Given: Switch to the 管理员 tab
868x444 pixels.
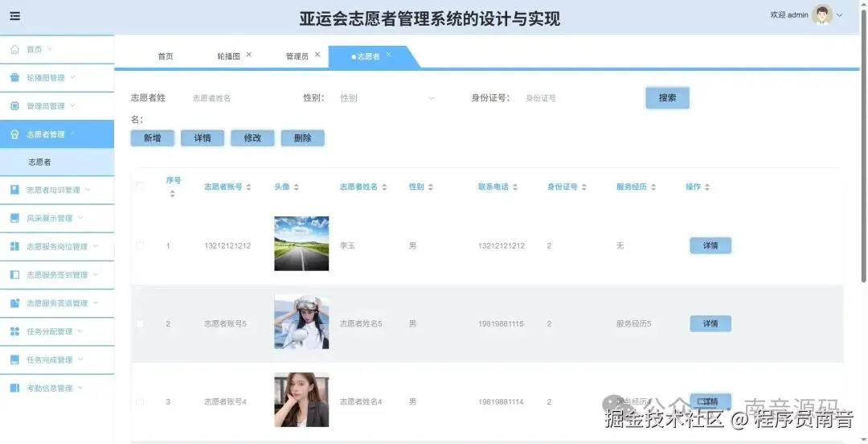Looking at the screenshot, I should [297, 56].
